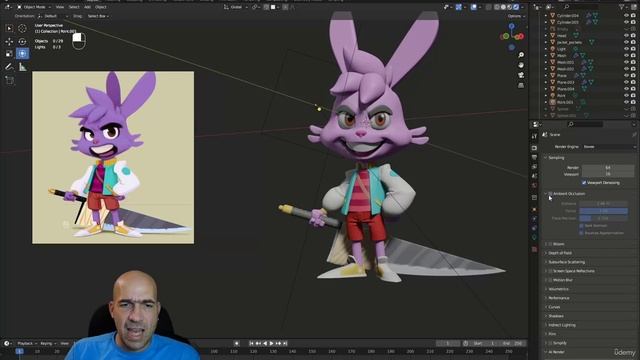Open the Render Engine dropdown
640x360 pixels.
tap(609, 147)
